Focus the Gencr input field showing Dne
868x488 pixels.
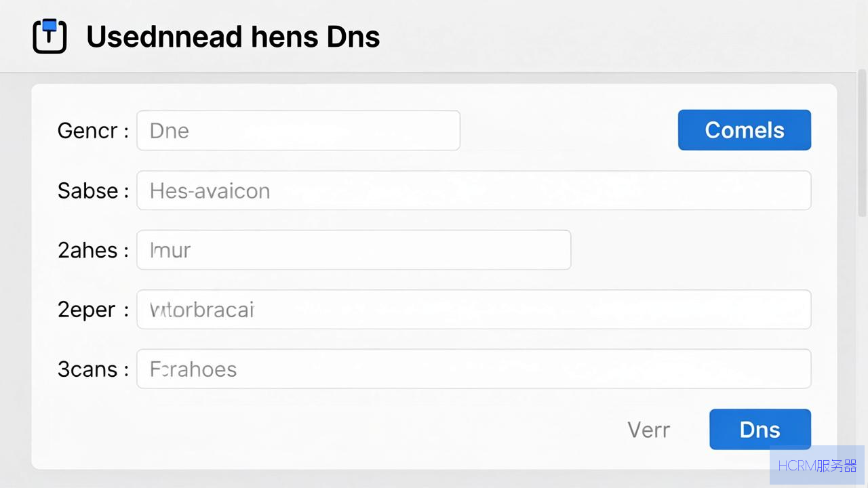coord(298,130)
